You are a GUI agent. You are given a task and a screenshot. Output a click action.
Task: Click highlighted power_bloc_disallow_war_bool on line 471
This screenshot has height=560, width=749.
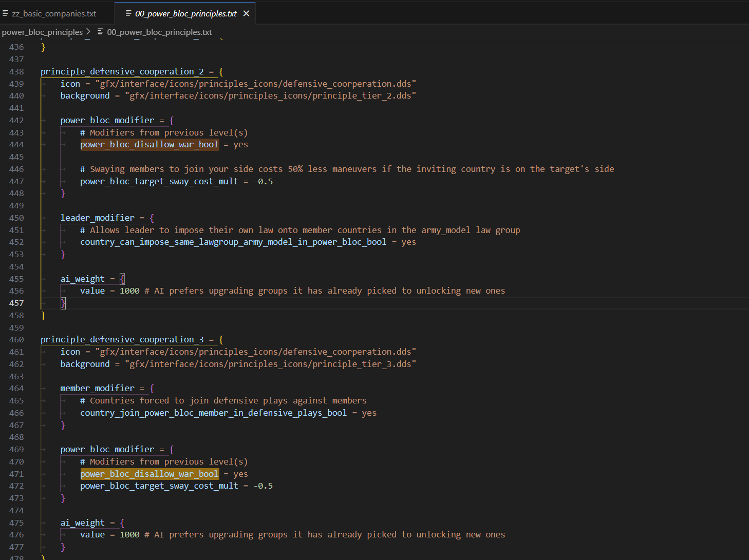(x=149, y=474)
